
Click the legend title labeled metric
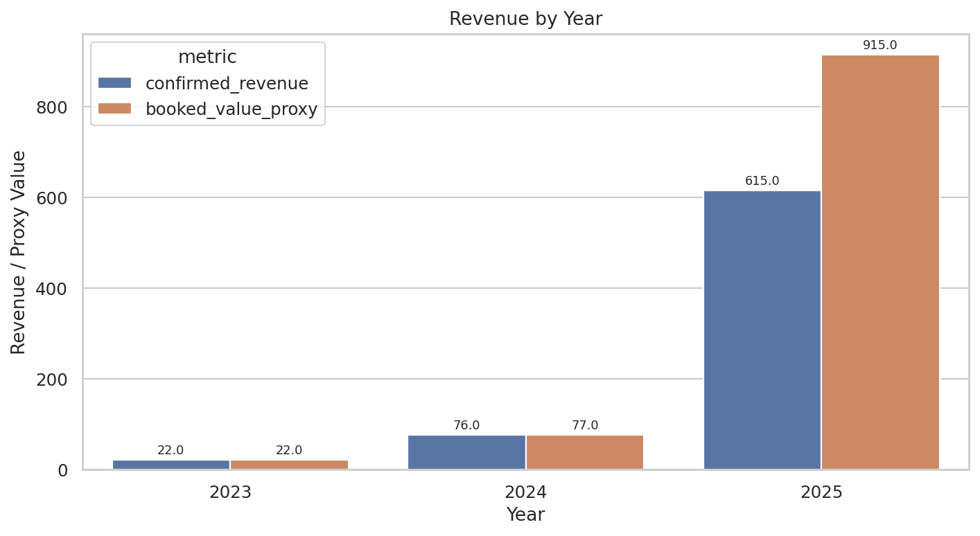pyautogui.click(x=208, y=57)
